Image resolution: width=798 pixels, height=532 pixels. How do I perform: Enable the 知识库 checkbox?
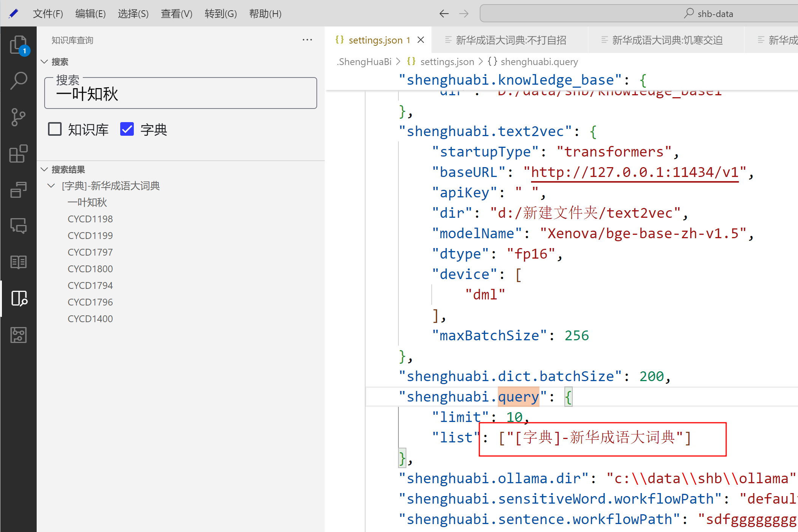55,129
